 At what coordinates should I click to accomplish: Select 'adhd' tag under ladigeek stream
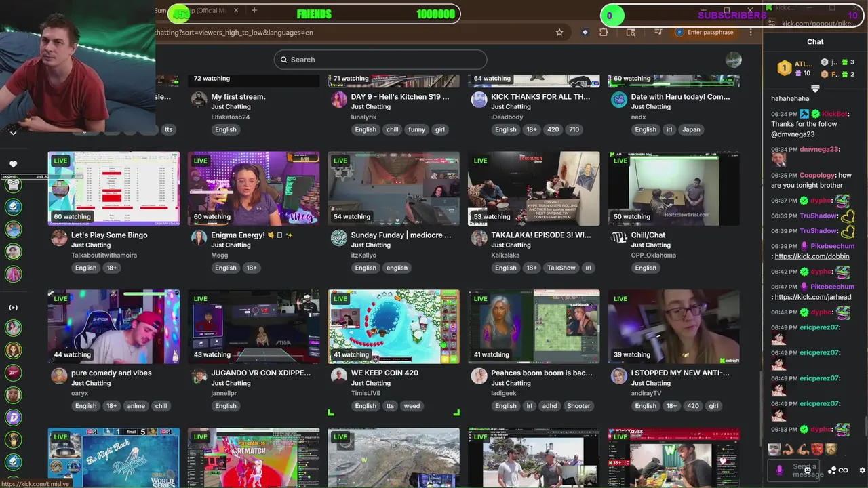(549, 406)
